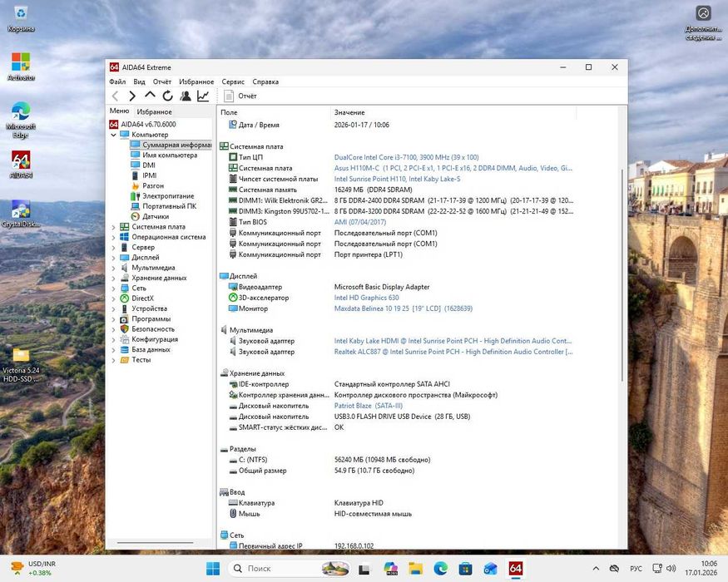Open the Patriot Blaze (SATA-III) link
This screenshot has height=582, width=728.
pyautogui.click(x=369, y=406)
